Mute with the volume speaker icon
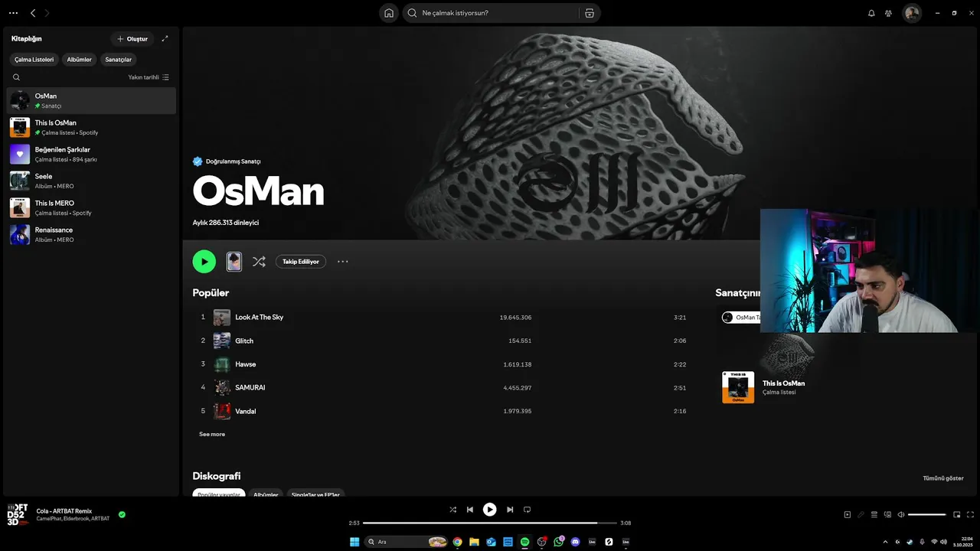 (x=901, y=514)
